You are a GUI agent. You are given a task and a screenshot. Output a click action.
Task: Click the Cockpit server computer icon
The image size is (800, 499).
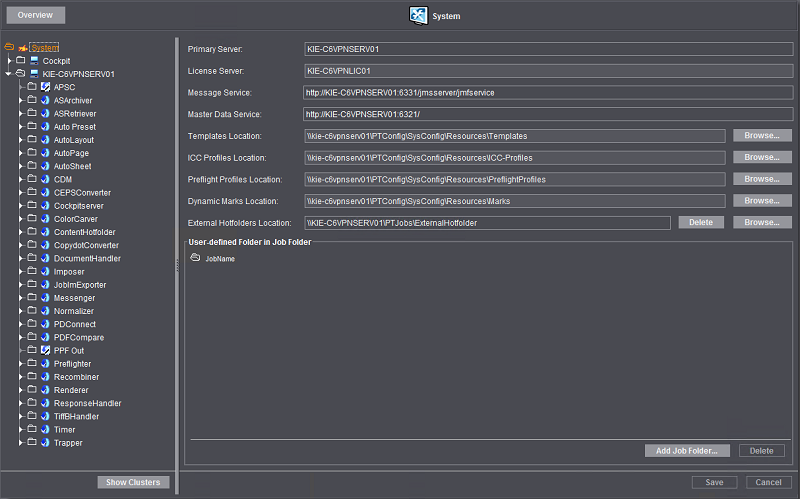pyautogui.click(x=34, y=61)
